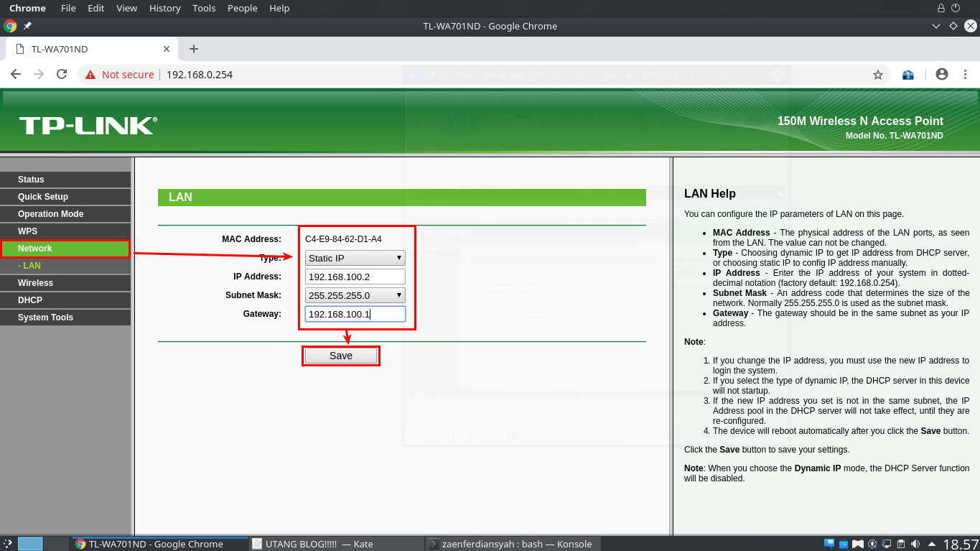The height and width of the screenshot is (551, 980).
Task: Click inside the Gateway address field
Action: point(355,313)
